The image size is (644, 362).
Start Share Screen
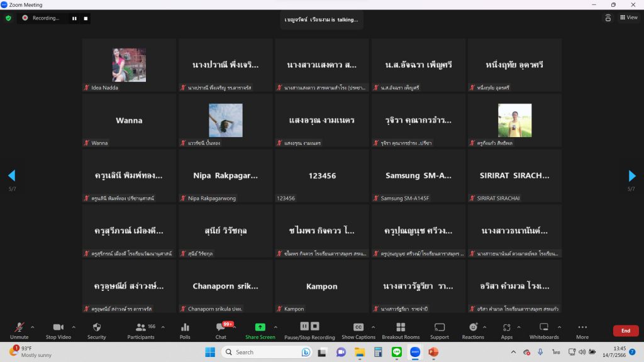tap(260, 331)
